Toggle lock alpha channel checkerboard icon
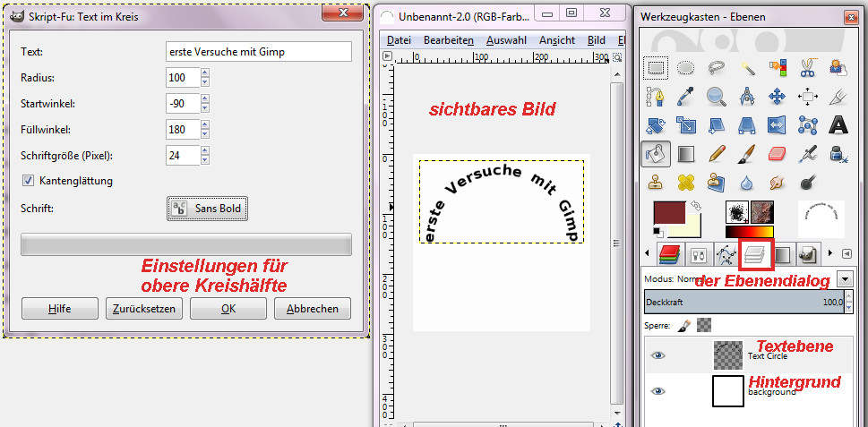 click(x=704, y=325)
